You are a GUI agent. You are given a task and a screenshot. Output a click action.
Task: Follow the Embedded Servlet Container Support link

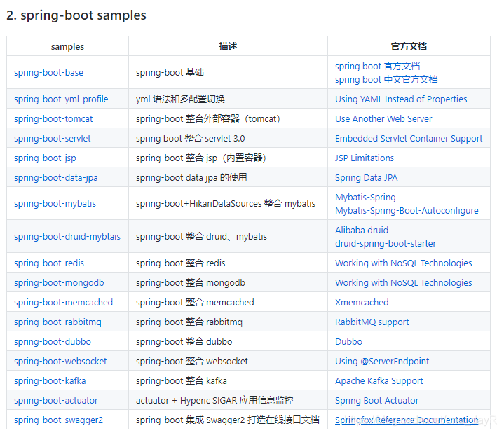coord(409,139)
